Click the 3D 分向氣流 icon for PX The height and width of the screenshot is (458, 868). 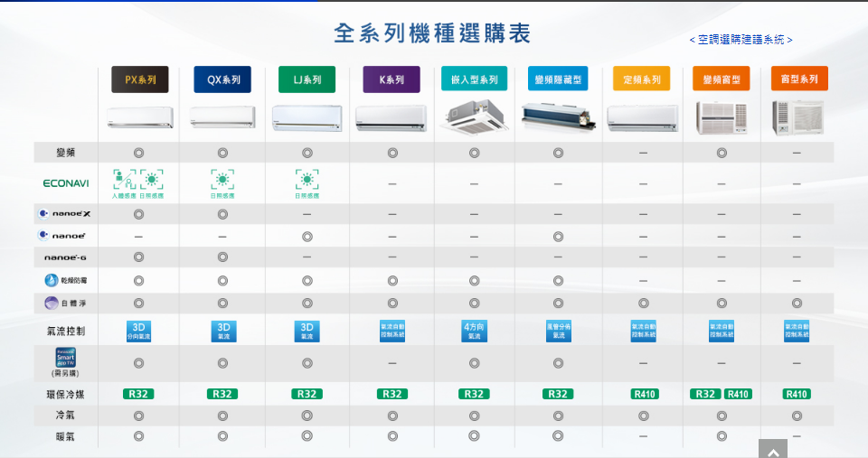click(138, 331)
